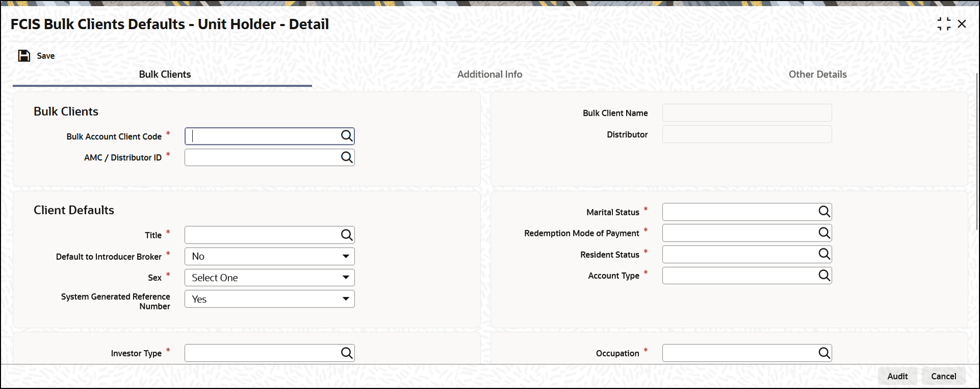Screen dimensions: 980x389
Task: Open Investor Type lookup icon
Action: point(347,353)
